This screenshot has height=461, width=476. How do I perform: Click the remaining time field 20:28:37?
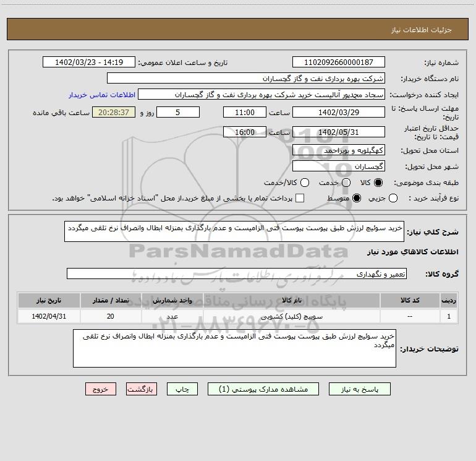pos(114,112)
